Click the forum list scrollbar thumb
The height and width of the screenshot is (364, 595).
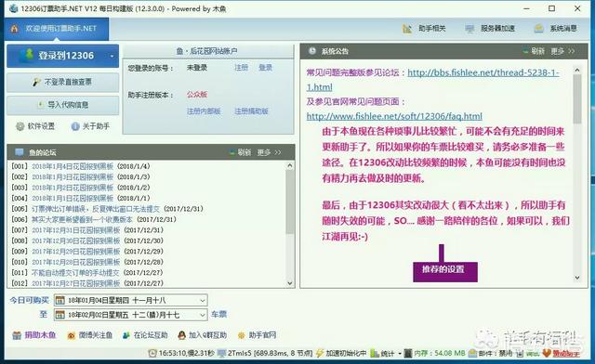point(290,201)
